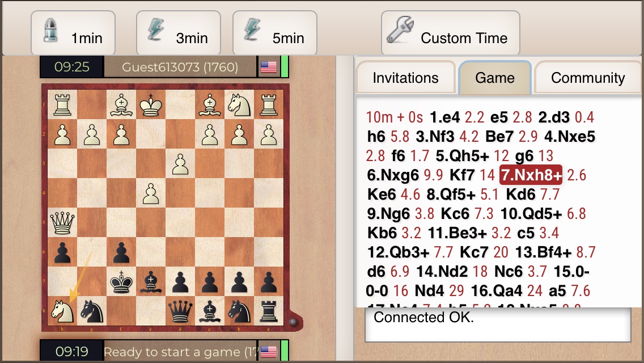Click the white knight with the arrow
Viewport: 644px width, 363px height.
pos(62,311)
